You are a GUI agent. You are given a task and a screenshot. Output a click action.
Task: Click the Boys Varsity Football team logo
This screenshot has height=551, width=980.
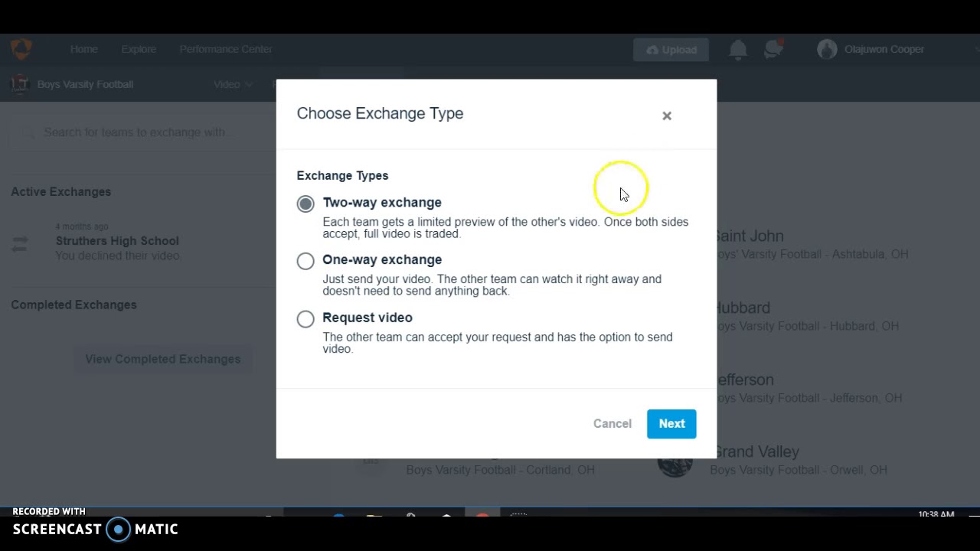(20, 84)
